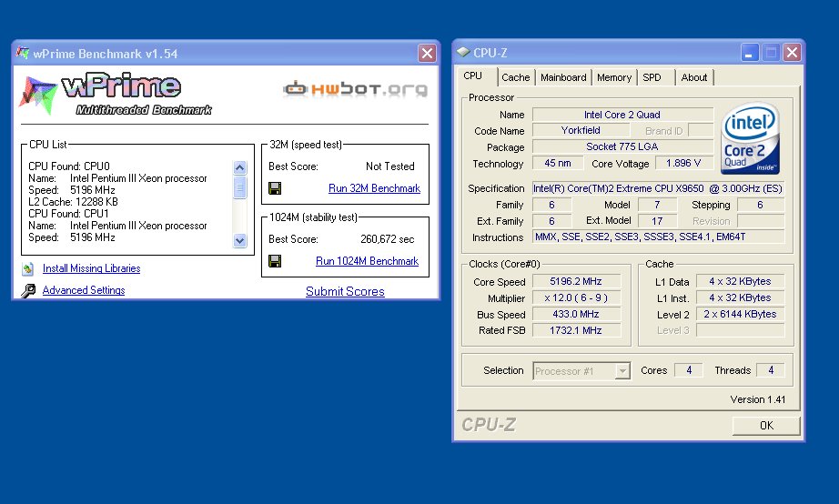Click the floppy disk icon for 1024M test

coord(275,261)
